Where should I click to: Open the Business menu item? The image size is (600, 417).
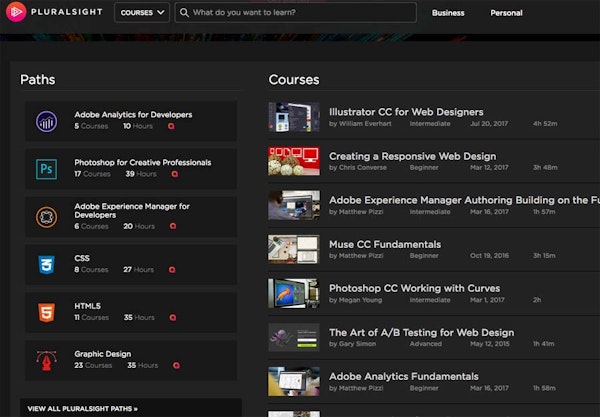click(x=448, y=13)
